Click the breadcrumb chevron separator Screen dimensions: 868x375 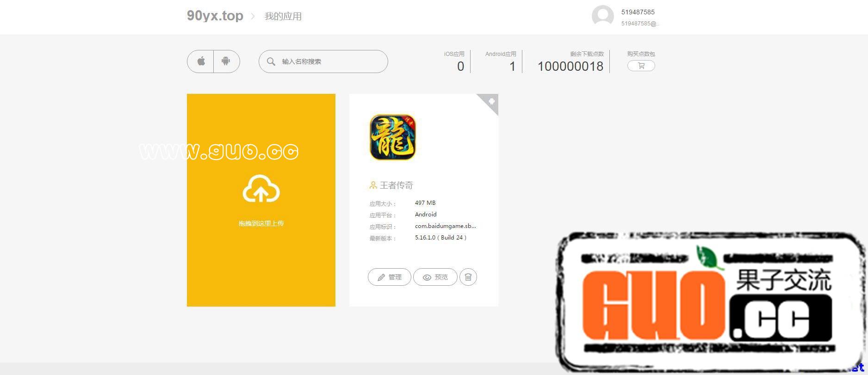click(x=253, y=16)
